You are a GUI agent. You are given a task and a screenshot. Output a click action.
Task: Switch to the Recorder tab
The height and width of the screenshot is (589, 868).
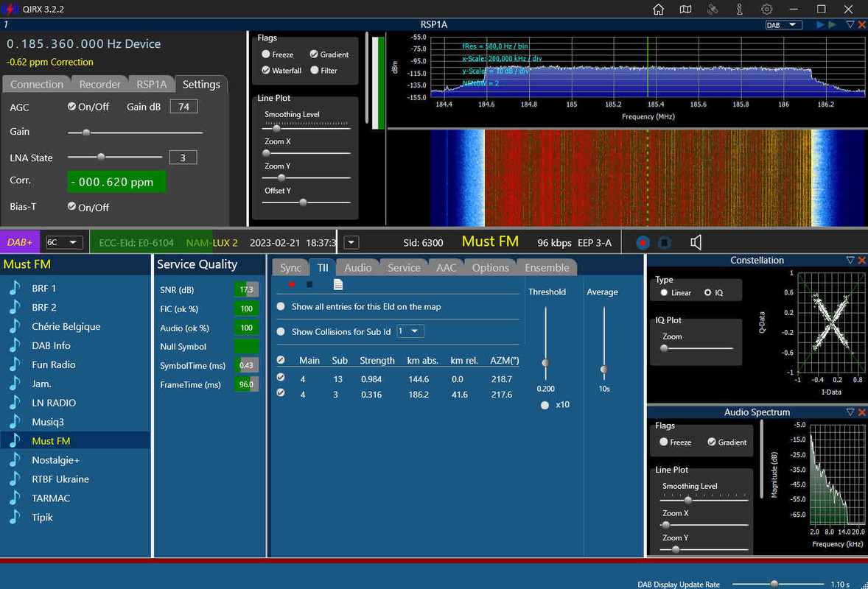pos(99,84)
